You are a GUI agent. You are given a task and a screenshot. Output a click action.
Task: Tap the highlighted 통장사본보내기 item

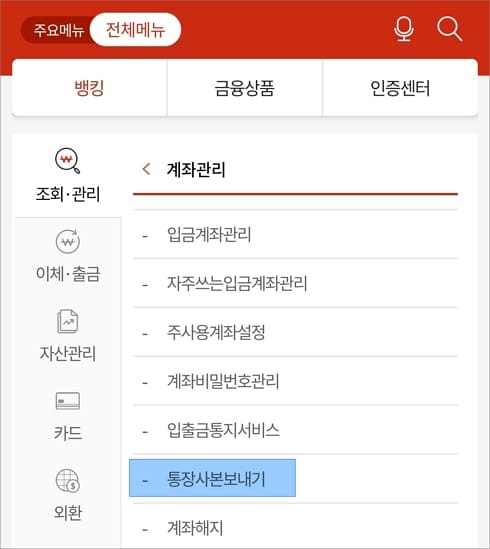click(212, 478)
